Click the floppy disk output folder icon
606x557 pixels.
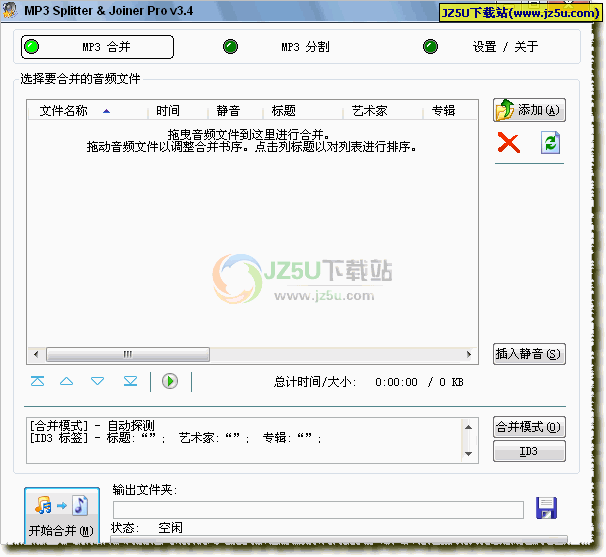[546, 508]
